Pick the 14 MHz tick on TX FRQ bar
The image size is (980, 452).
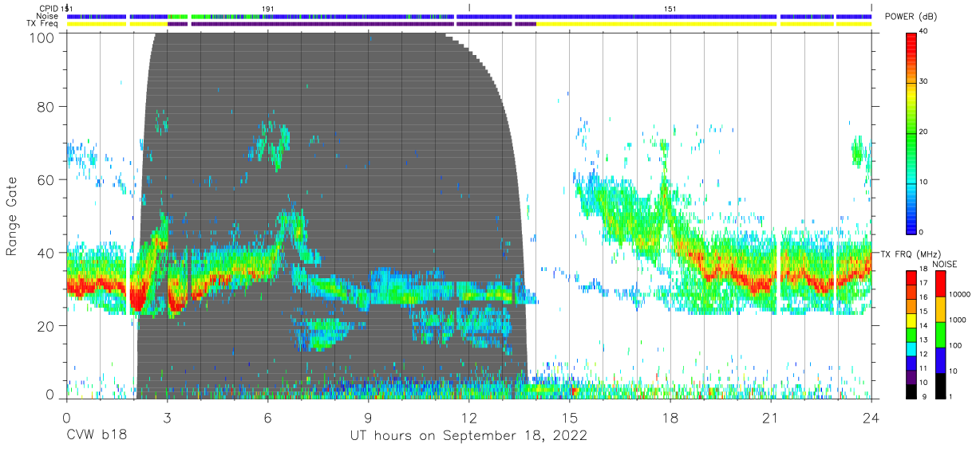coord(924,326)
